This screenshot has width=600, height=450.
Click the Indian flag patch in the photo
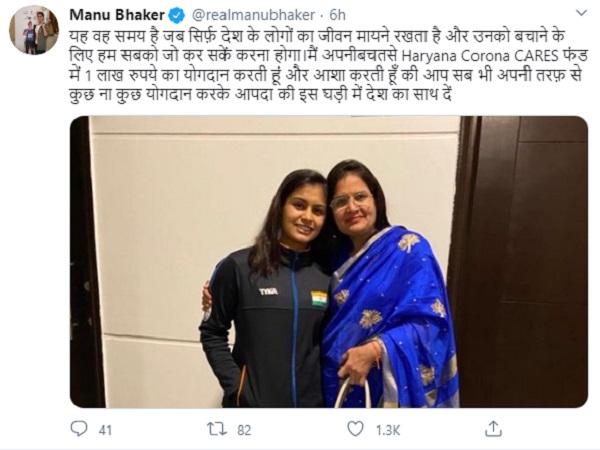click(319, 298)
